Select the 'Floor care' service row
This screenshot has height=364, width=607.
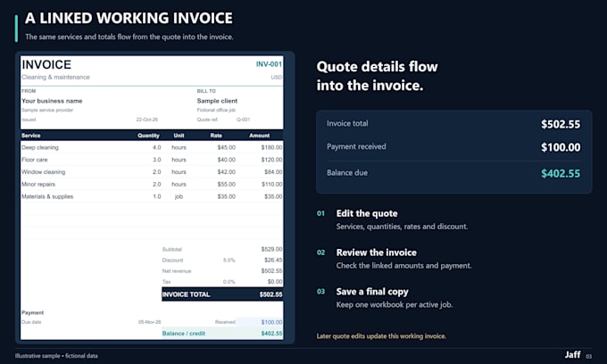[152, 160]
